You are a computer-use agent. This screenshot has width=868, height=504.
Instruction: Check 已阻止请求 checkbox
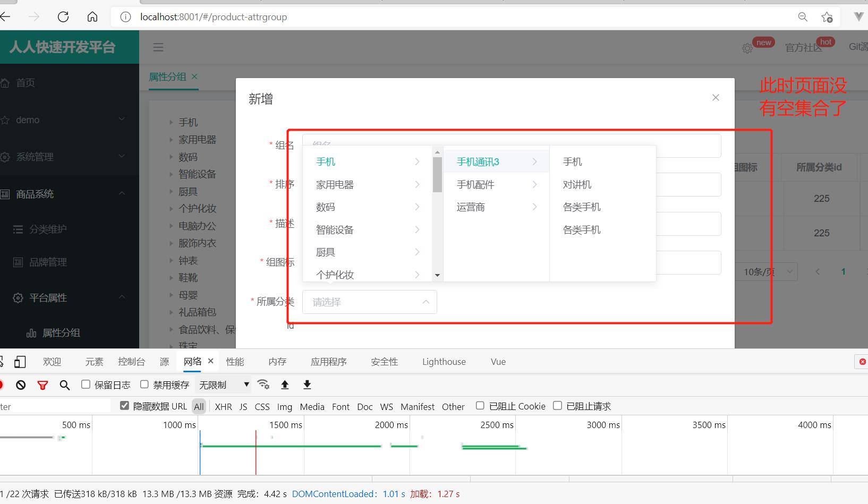tap(557, 405)
